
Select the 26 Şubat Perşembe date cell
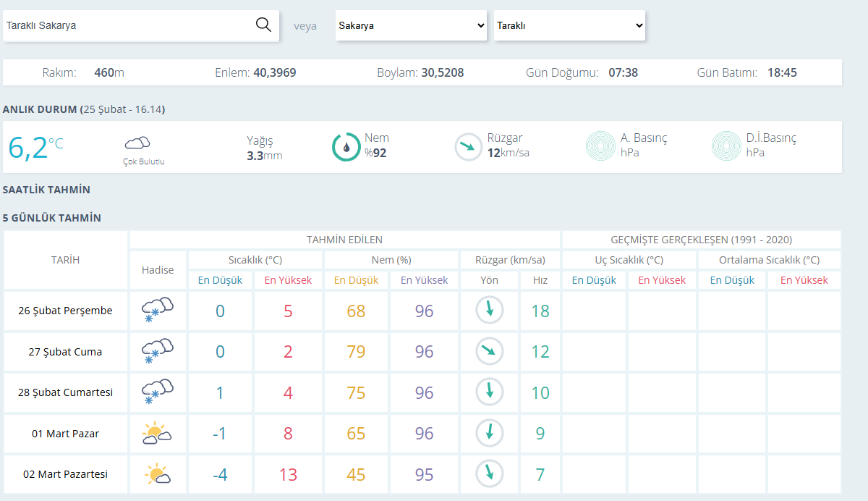point(66,311)
